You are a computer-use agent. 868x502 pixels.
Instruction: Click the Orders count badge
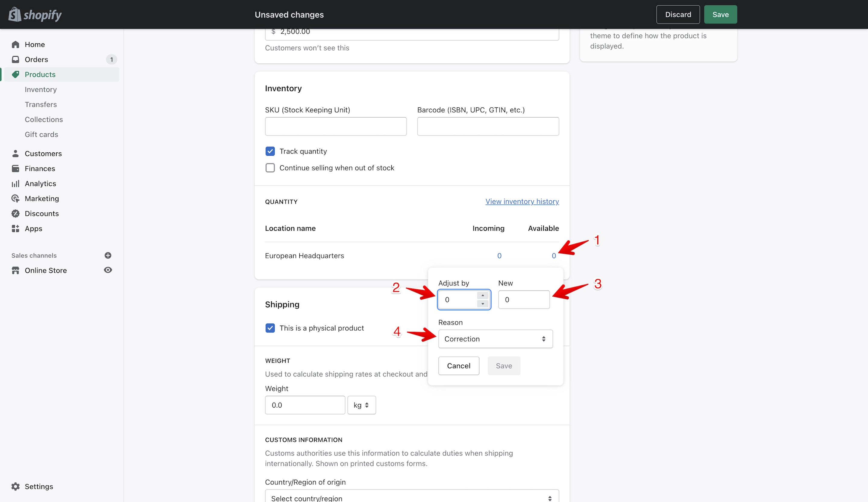[x=112, y=59]
